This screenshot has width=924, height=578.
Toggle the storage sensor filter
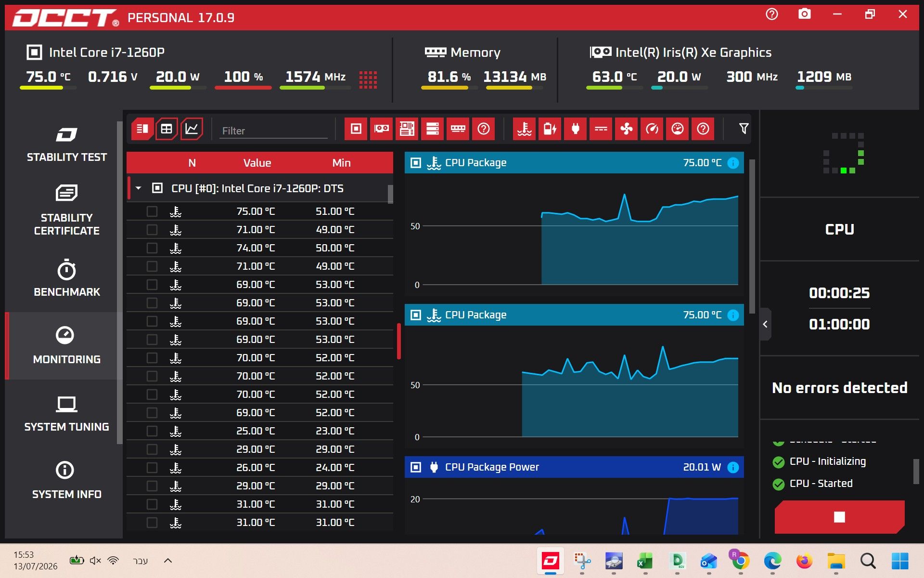coord(433,129)
